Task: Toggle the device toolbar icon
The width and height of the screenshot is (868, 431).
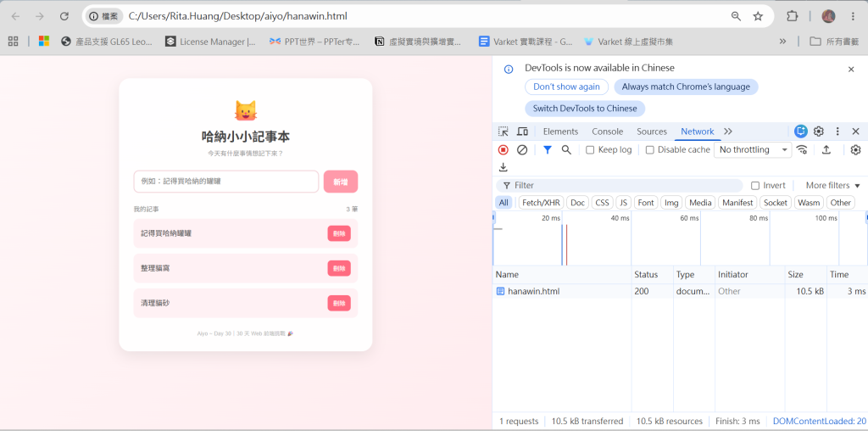Action: [522, 132]
